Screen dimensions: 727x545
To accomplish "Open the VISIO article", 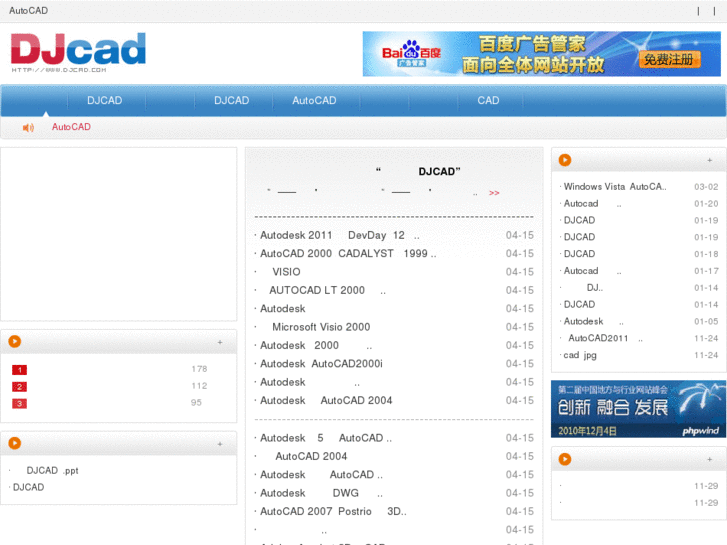I will tap(286, 272).
